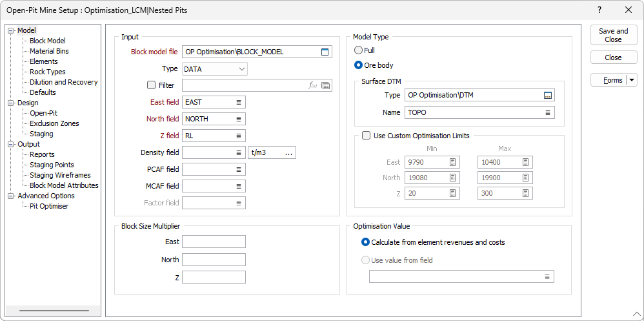This screenshot has width=644, height=321.
Task: Open the North field list icon
Action: pyautogui.click(x=238, y=119)
